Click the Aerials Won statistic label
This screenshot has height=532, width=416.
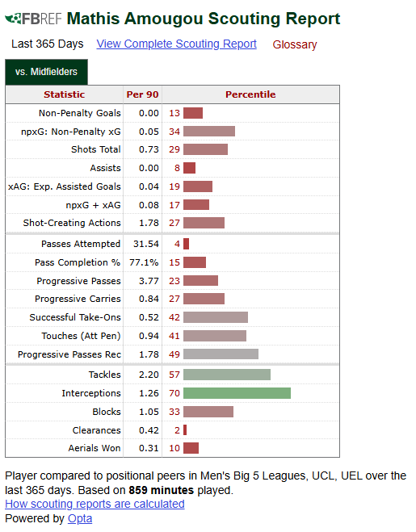pos(95,448)
